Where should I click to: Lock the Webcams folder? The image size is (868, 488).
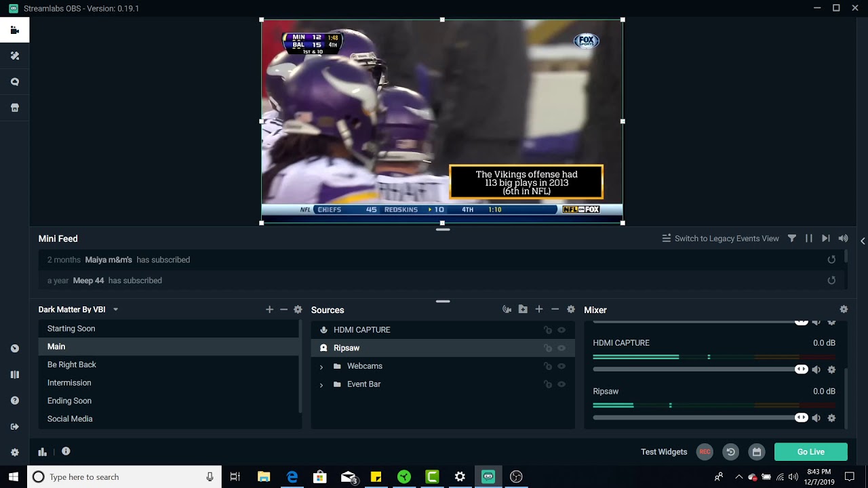pyautogui.click(x=548, y=366)
